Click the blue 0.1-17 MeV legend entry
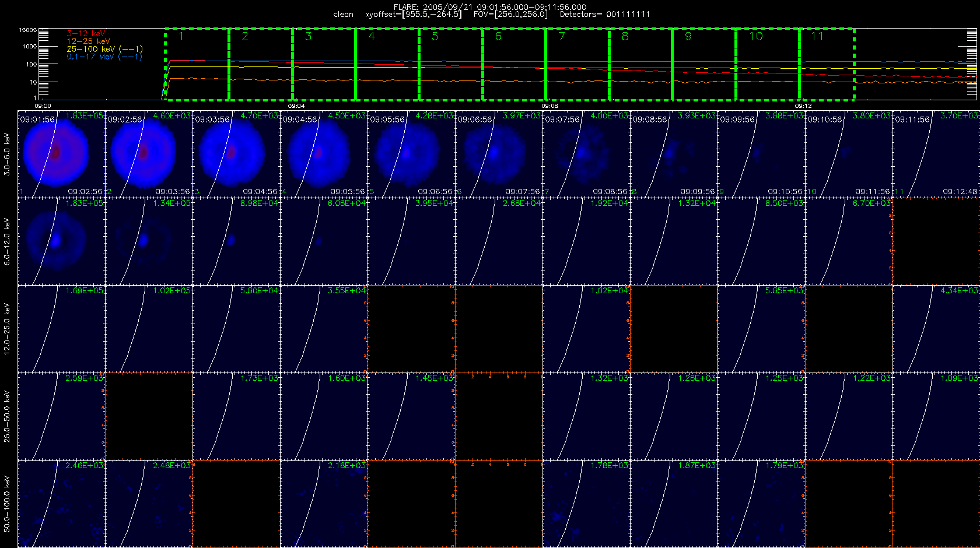Image resolution: width=980 pixels, height=548 pixels. [x=104, y=57]
